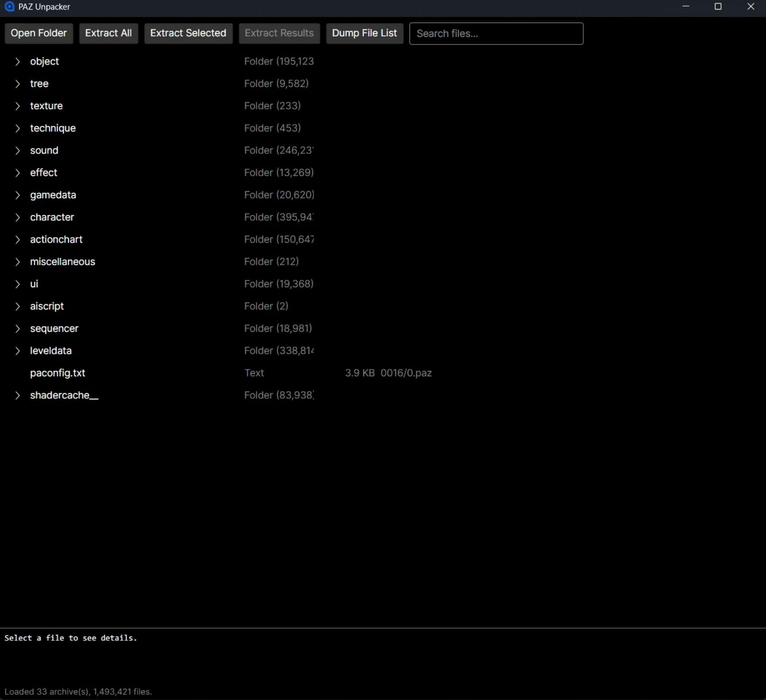This screenshot has width=766, height=700.
Task: Select the effect folder entry
Action: [x=44, y=173]
